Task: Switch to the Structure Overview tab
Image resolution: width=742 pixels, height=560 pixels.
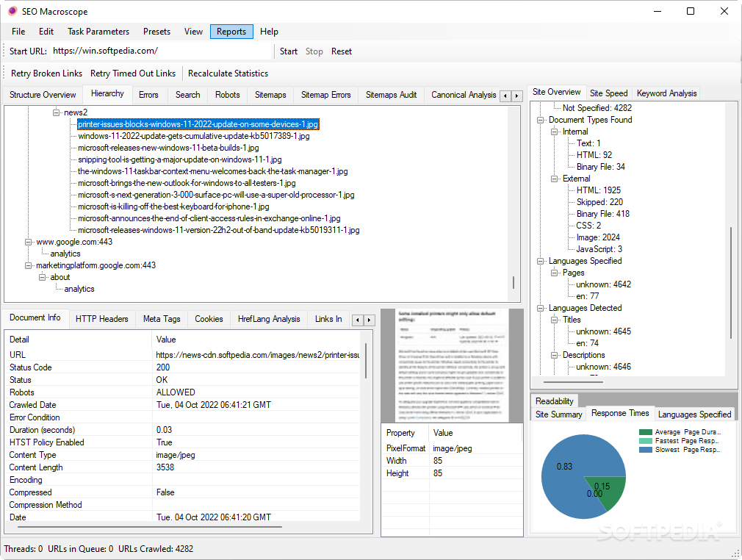Action: coord(43,95)
